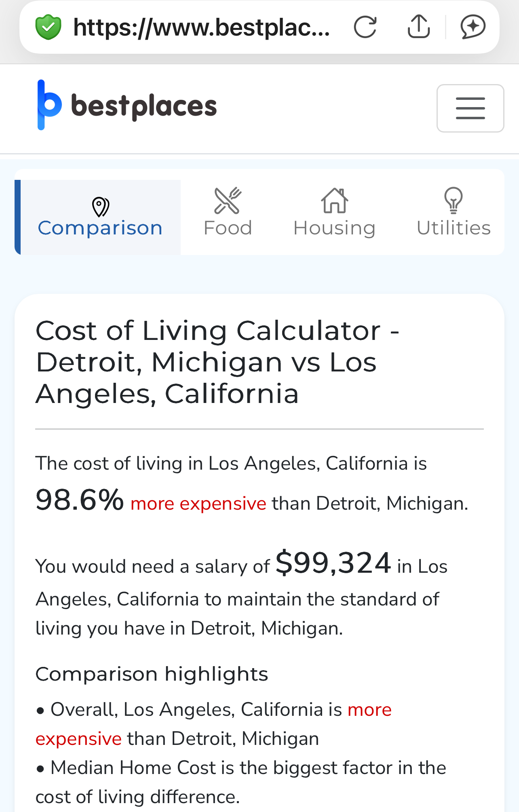Click the red 'more expensive' text after 98.6%
Screen dimensions: 519x812
[198, 504]
